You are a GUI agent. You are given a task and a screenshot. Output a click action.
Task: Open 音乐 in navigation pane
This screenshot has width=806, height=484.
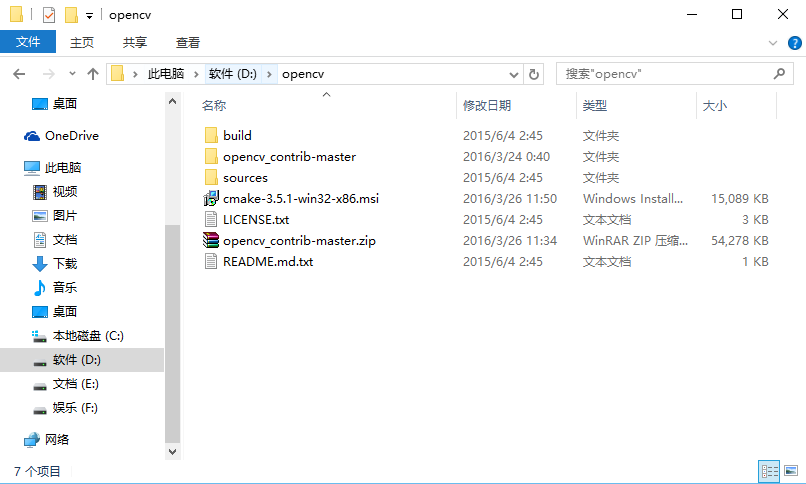[x=65, y=288]
